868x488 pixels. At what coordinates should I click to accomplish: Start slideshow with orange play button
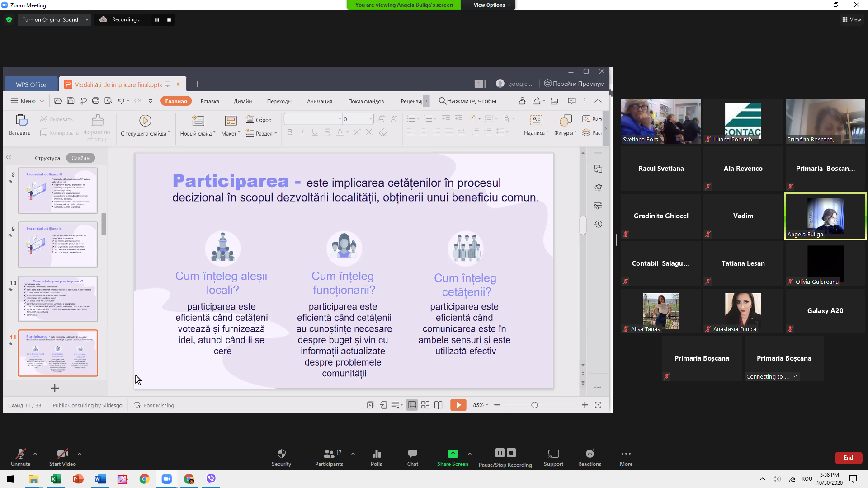tap(458, 405)
